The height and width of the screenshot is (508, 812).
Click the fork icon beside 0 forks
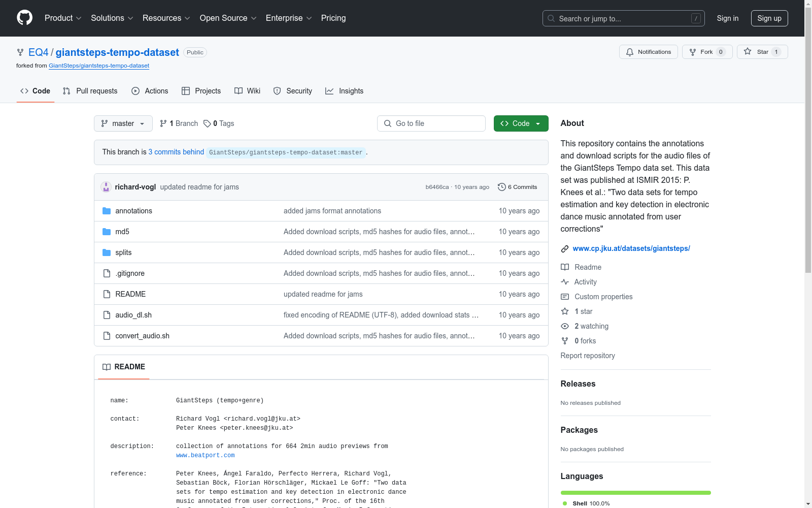point(565,341)
